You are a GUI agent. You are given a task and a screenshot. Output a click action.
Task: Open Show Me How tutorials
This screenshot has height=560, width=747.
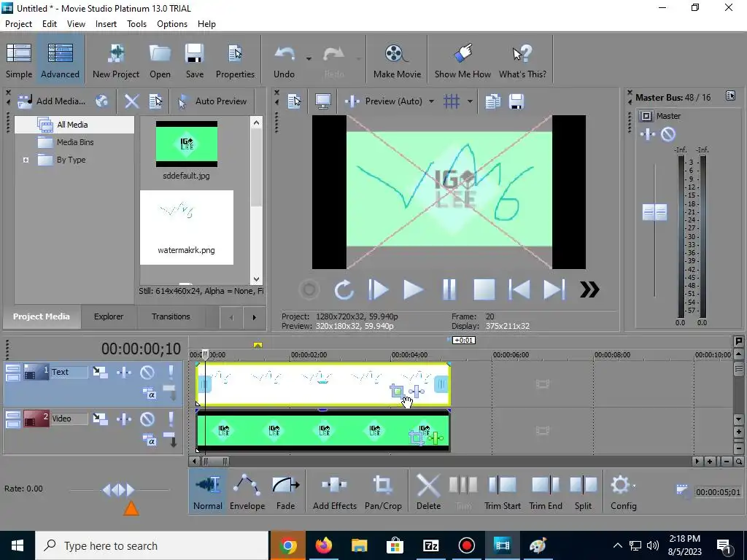(x=462, y=61)
